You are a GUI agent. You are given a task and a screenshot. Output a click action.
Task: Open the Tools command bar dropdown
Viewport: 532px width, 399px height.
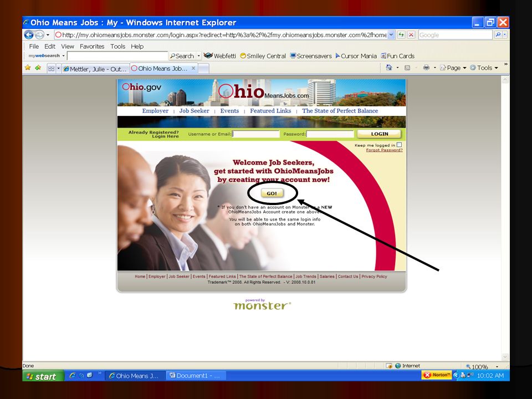pyautogui.click(x=484, y=68)
